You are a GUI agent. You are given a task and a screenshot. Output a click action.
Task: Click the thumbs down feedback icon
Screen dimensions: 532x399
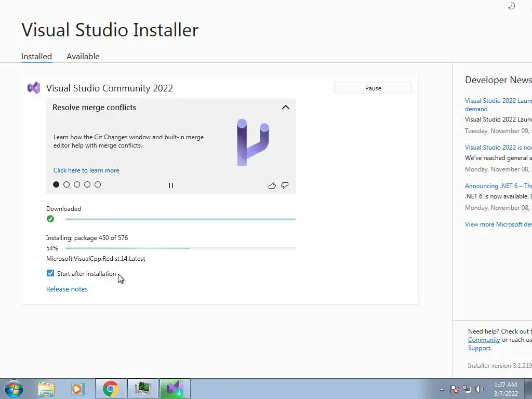pyautogui.click(x=285, y=185)
